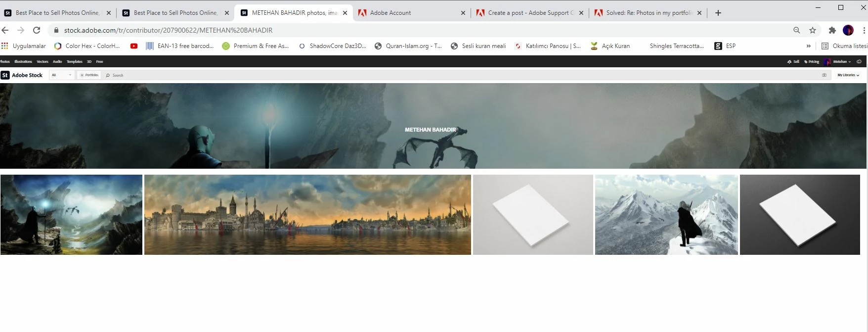Click the magnifier icon beside Search
The width and height of the screenshot is (868, 332).
pos(108,75)
